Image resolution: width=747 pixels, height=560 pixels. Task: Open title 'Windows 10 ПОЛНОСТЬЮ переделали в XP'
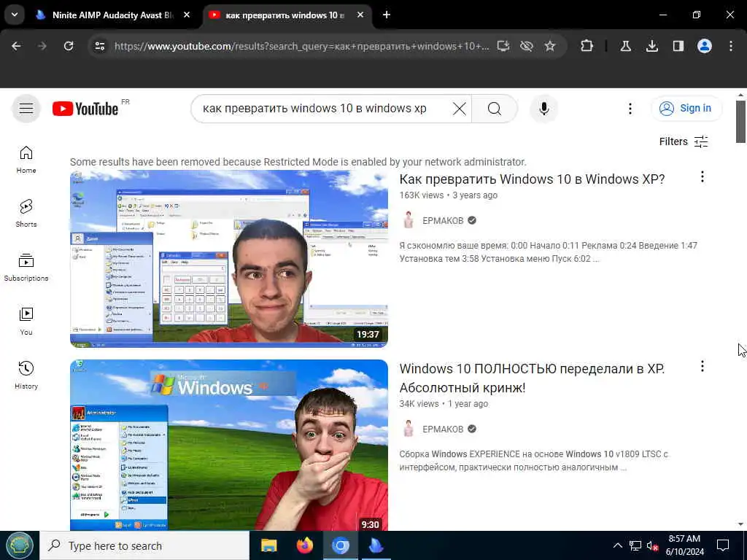tap(532, 378)
